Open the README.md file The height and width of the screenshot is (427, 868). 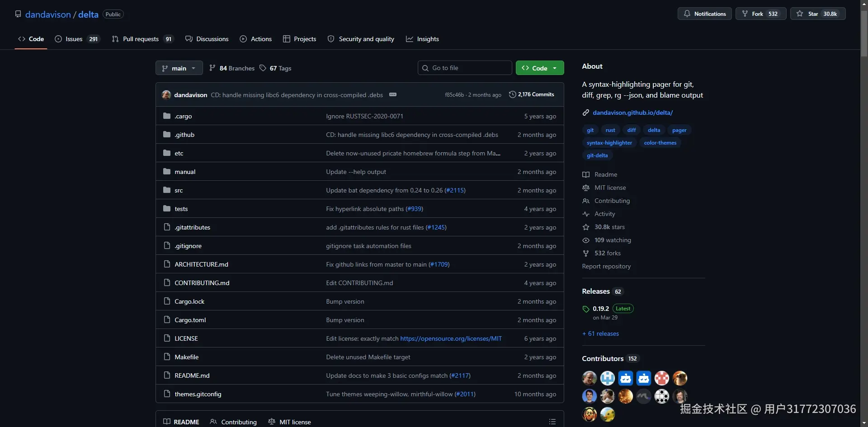tap(192, 375)
